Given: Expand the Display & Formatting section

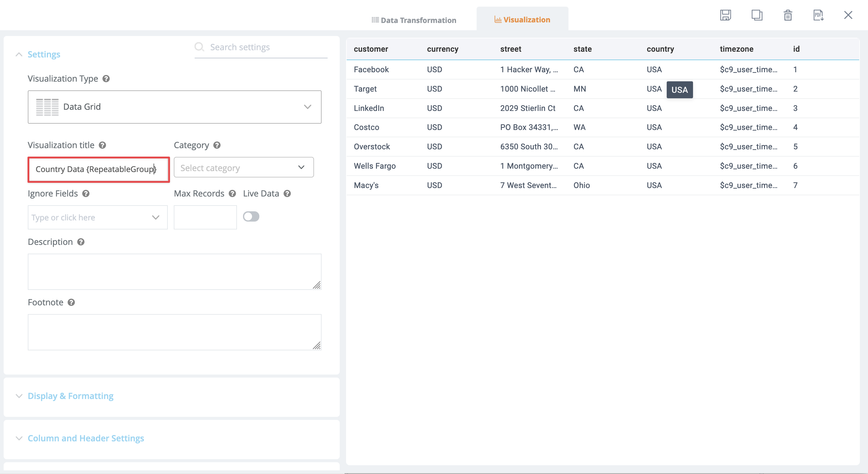Looking at the screenshot, I should pos(70,396).
